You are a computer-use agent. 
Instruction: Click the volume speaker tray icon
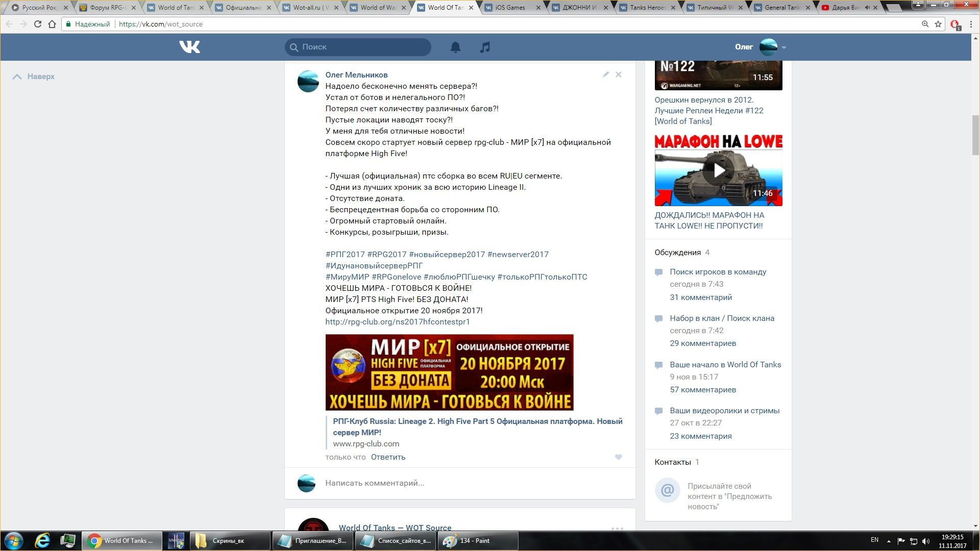point(926,541)
